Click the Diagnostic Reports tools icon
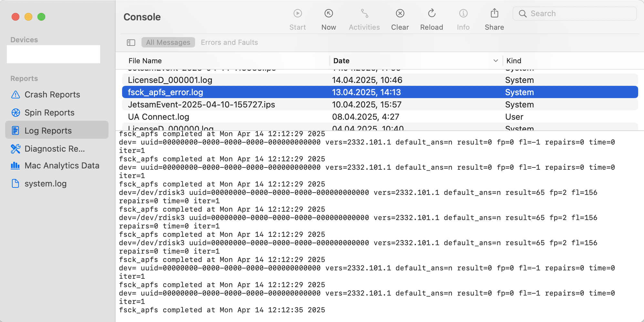644x322 pixels. 16,149
